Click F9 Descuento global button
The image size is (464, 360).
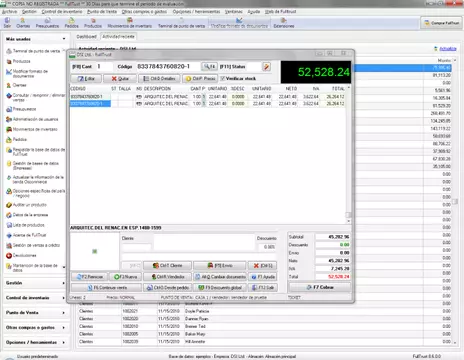click(220, 287)
